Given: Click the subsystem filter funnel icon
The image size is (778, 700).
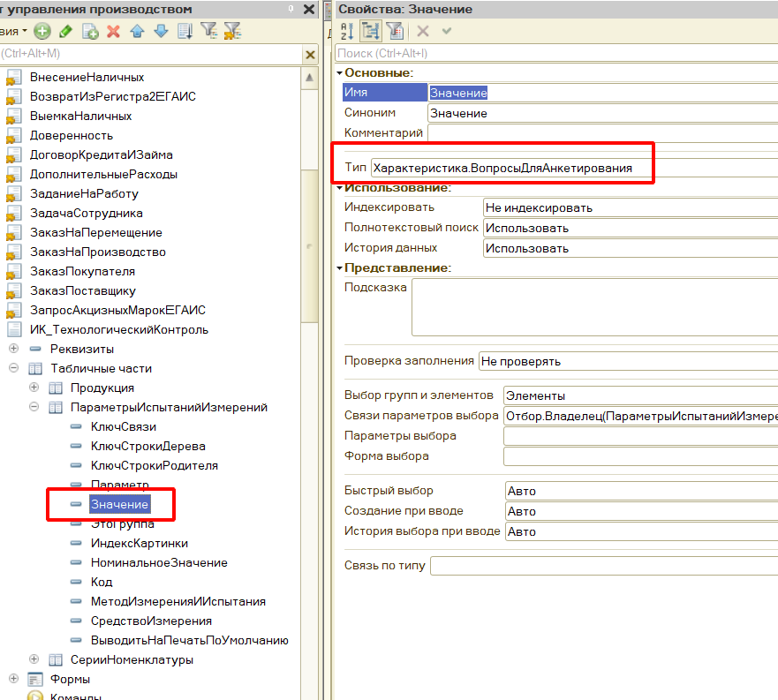Looking at the screenshot, I should tap(208, 31).
